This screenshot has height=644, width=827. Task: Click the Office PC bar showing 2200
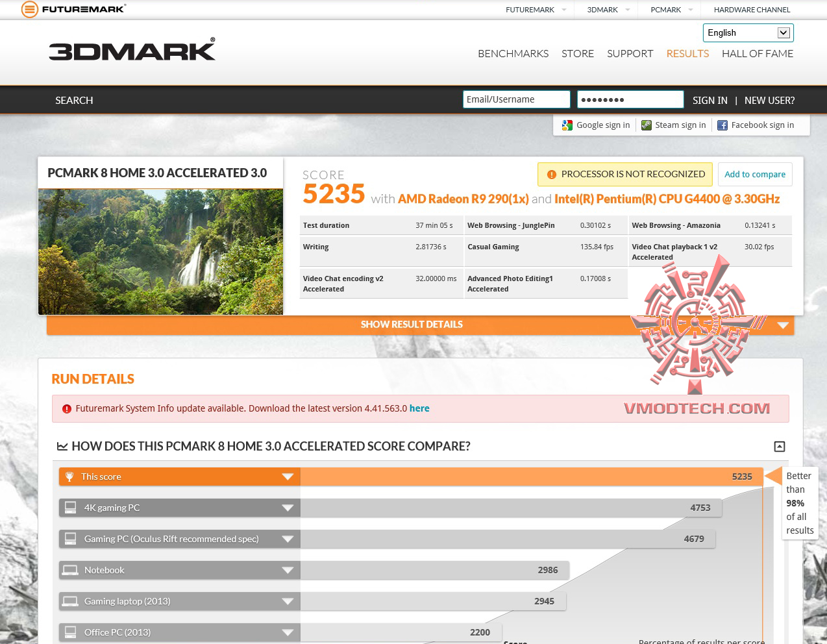point(401,633)
